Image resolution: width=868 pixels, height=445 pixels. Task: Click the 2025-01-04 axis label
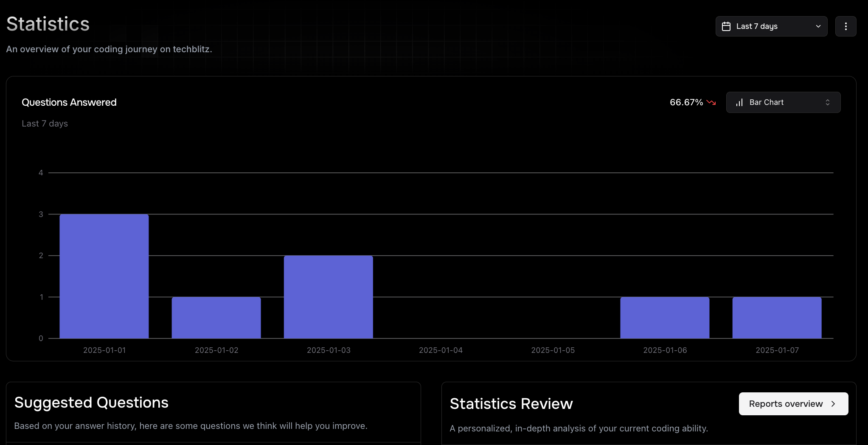coord(441,350)
